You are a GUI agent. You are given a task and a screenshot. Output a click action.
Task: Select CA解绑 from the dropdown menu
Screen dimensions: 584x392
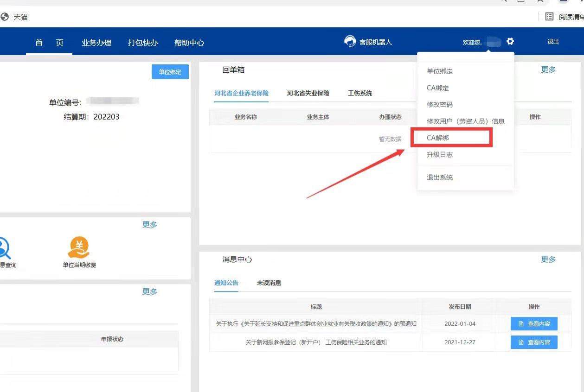pos(438,138)
